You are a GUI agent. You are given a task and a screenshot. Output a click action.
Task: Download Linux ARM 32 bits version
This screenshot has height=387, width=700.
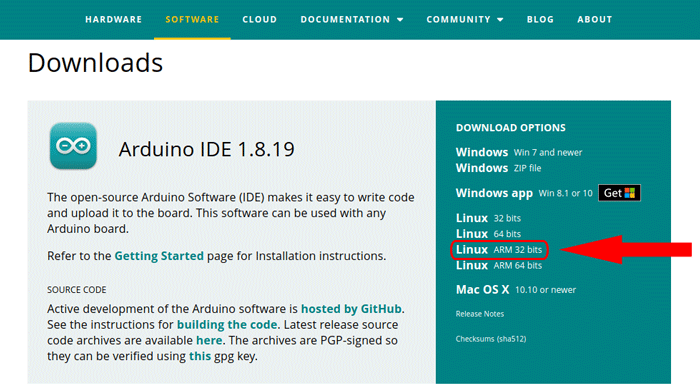pos(499,250)
